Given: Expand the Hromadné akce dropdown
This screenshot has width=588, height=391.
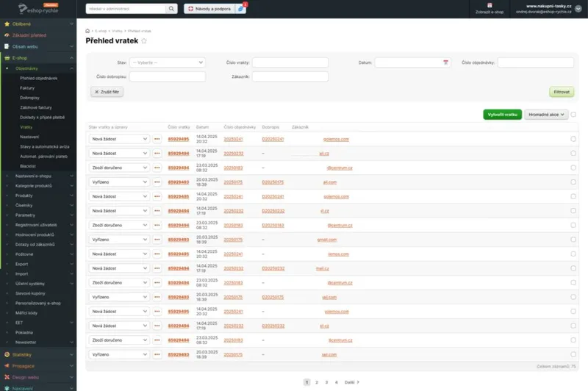Looking at the screenshot, I should pyautogui.click(x=546, y=115).
